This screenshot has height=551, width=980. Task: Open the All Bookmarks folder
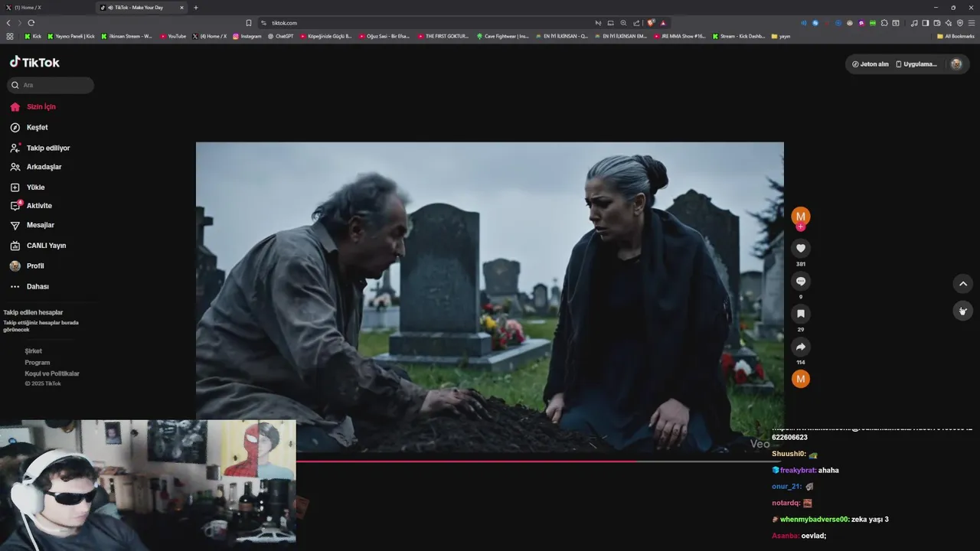tap(955, 36)
